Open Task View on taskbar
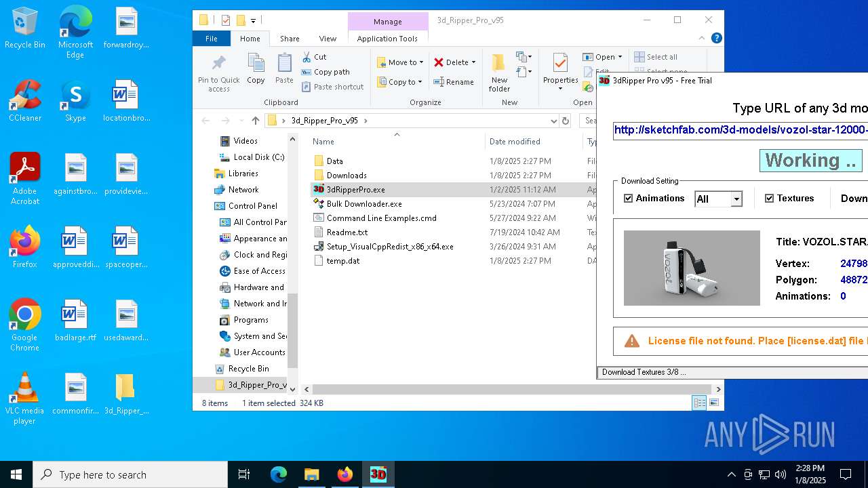This screenshot has width=868, height=488. click(x=244, y=474)
